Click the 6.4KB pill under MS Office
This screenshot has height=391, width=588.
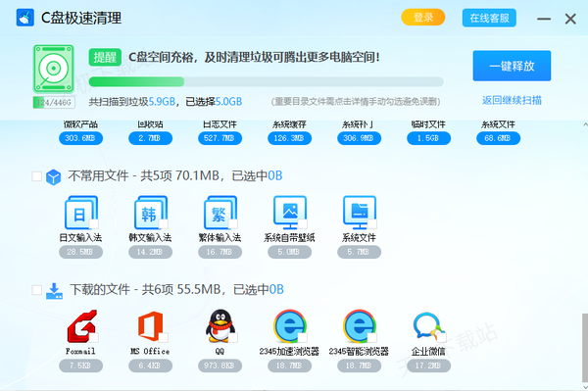(x=150, y=366)
